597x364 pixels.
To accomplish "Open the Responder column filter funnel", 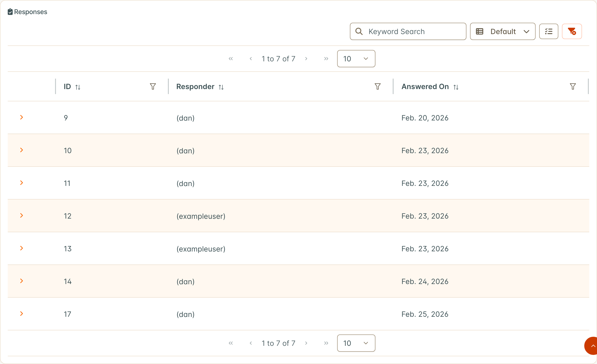I will point(377,86).
